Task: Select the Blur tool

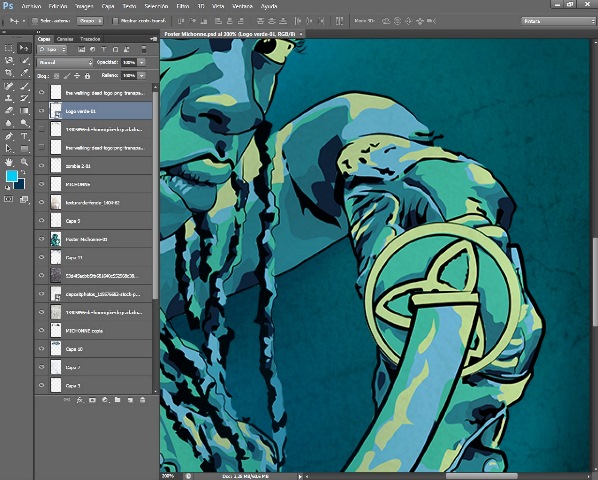Action: pyautogui.click(x=8, y=123)
